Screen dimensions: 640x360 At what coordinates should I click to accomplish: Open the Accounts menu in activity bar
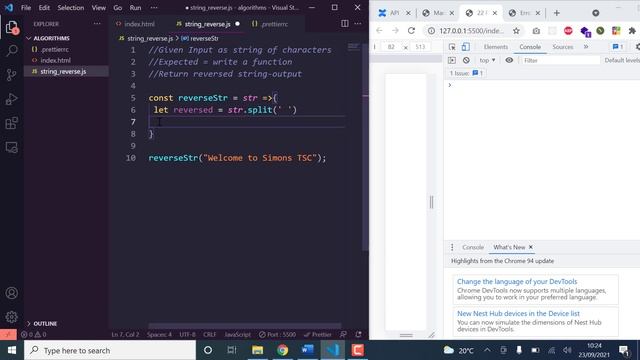click(11, 293)
